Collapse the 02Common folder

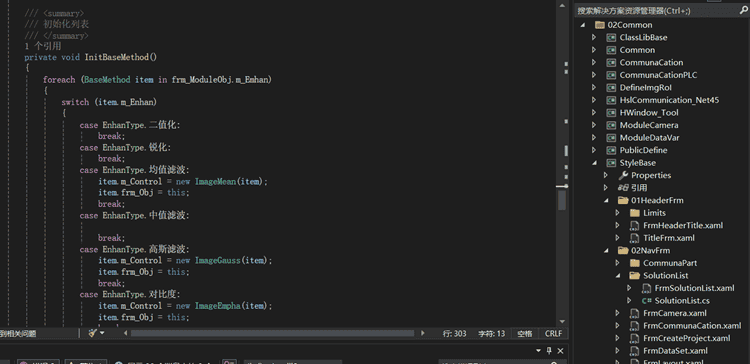(x=582, y=25)
